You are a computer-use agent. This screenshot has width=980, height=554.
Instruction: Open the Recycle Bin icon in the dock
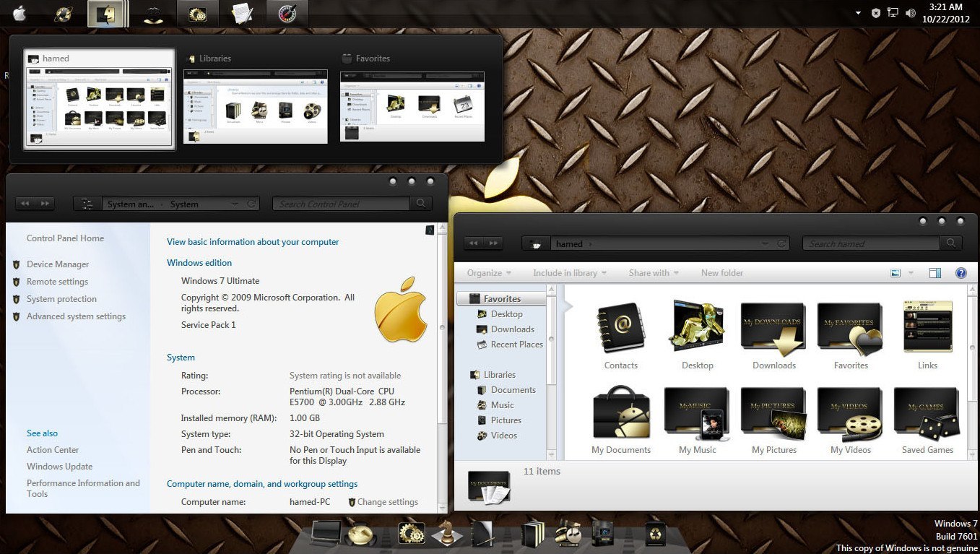[654, 533]
